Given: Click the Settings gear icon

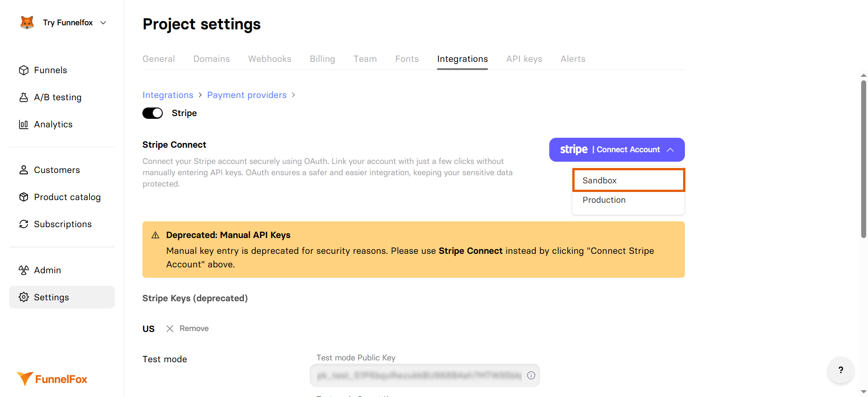Looking at the screenshot, I should click(x=24, y=297).
